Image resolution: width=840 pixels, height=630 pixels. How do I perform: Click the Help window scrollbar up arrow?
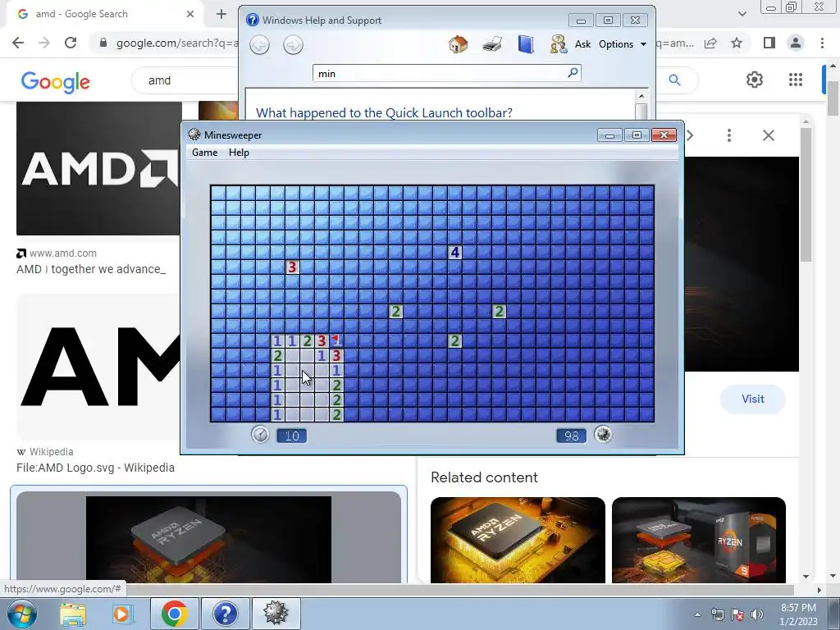click(x=641, y=96)
